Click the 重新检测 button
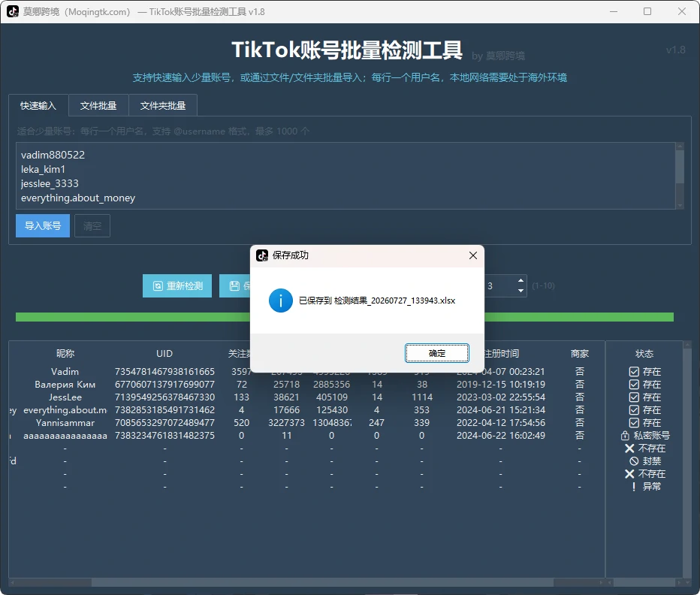Image resolution: width=700 pixels, height=595 pixels. [x=177, y=286]
